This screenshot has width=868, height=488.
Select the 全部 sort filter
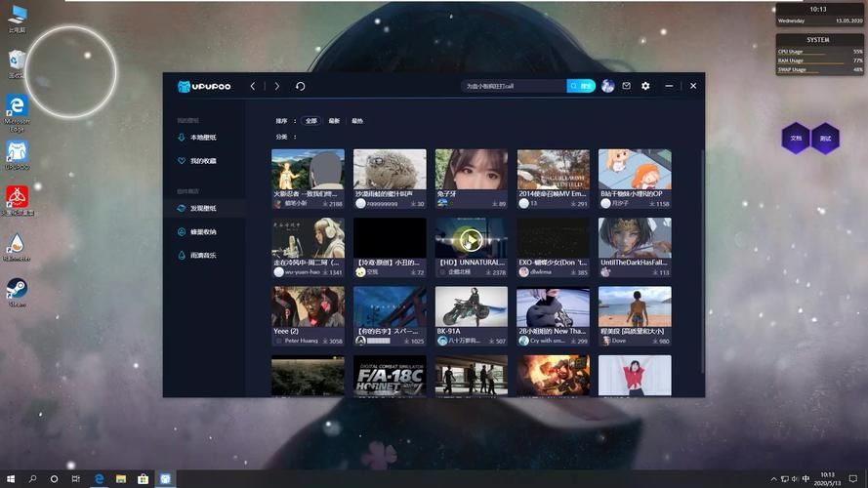point(311,121)
